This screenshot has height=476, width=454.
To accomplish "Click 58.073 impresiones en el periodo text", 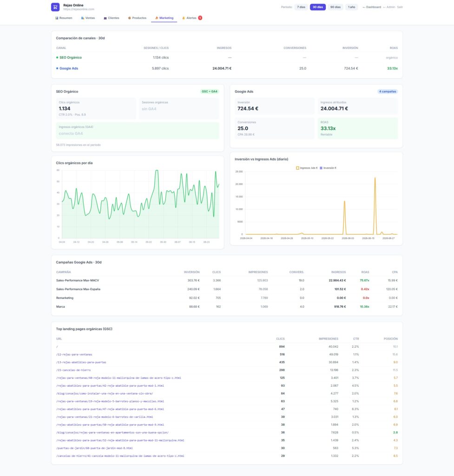I will coord(78,145).
